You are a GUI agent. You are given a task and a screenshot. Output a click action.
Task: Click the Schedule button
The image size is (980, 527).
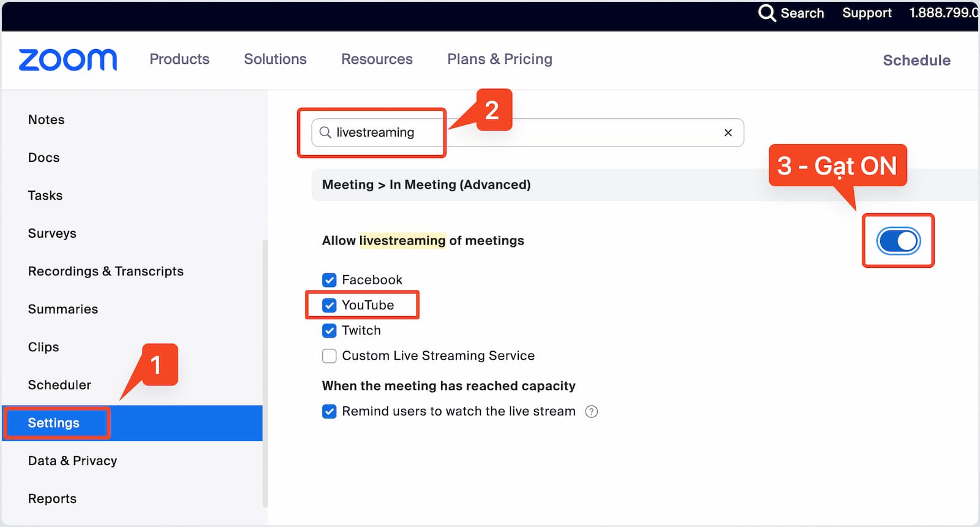click(916, 61)
